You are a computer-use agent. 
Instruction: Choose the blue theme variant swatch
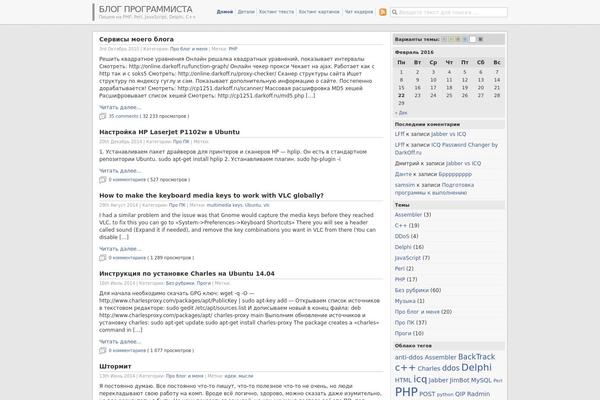[x=465, y=39]
